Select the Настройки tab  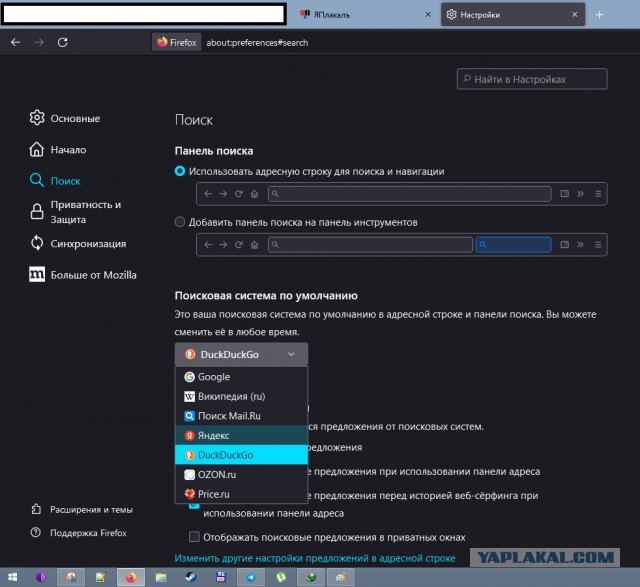513,15
